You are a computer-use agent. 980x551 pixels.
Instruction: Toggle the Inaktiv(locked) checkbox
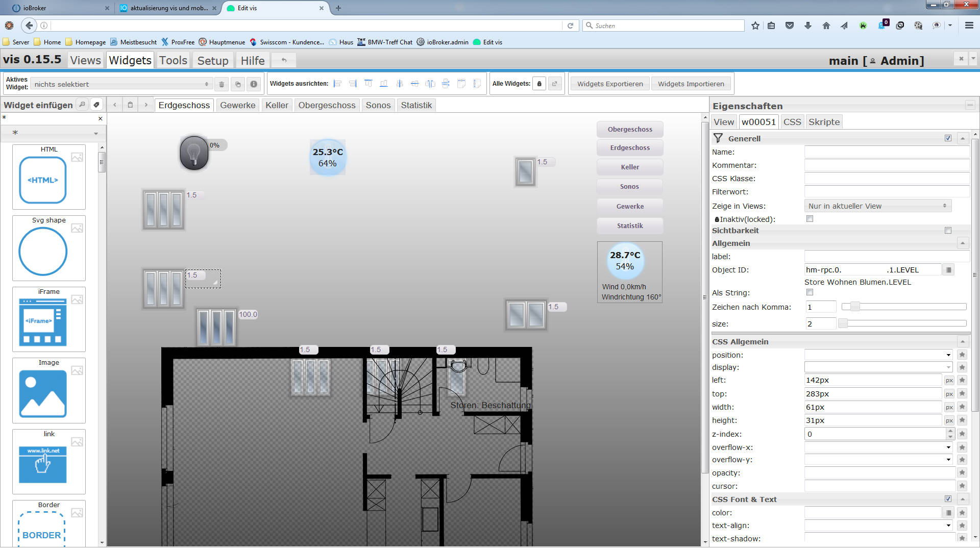pyautogui.click(x=810, y=219)
